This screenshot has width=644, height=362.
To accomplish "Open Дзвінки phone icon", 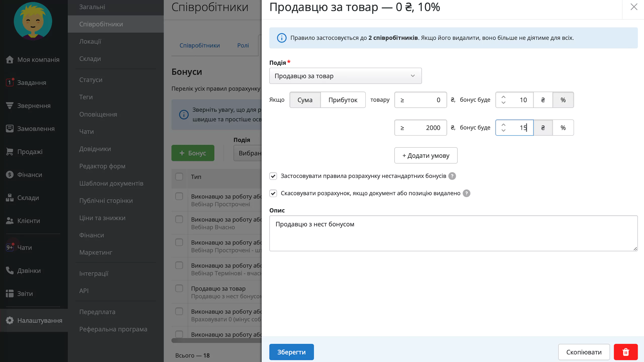I will pyautogui.click(x=10, y=270).
